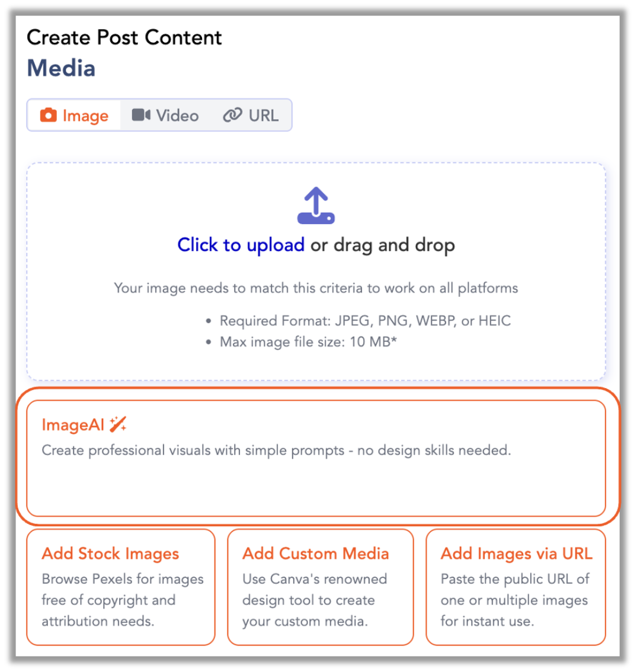Switch to the Video tab label
Screen dimensions: 634x672
[177, 116]
